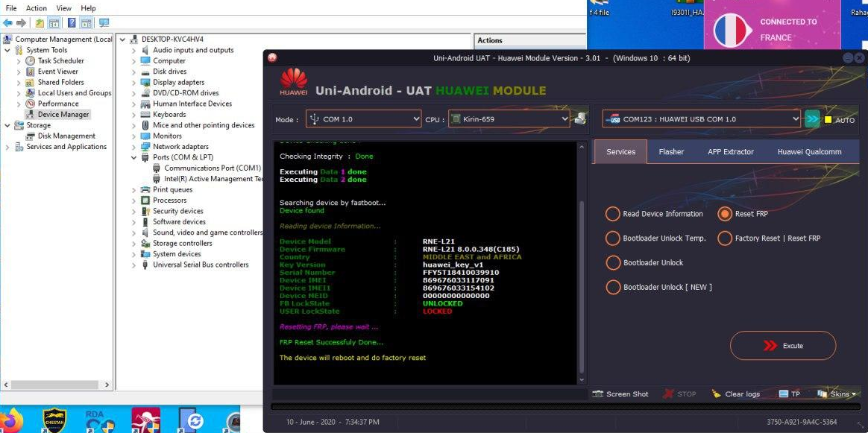Switch to the APP Extractor tab
The image size is (868, 433).
click(731, 151)
